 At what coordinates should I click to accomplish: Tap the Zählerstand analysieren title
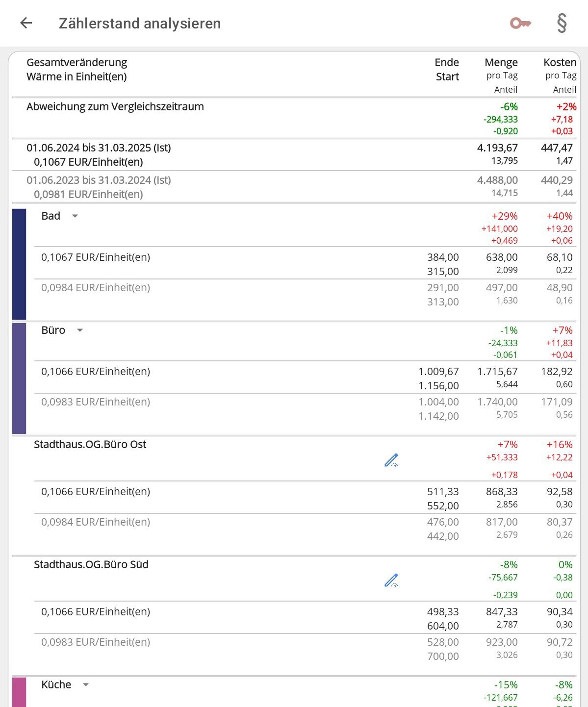click(140, 24)
